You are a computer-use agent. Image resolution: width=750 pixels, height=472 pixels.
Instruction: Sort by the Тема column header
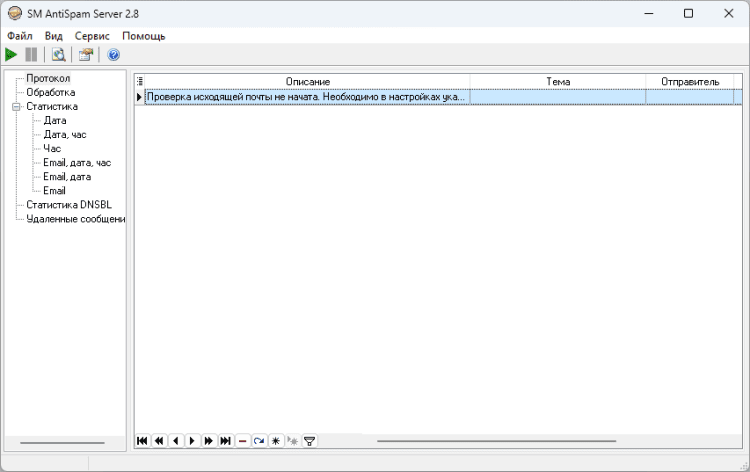(558, 82)
